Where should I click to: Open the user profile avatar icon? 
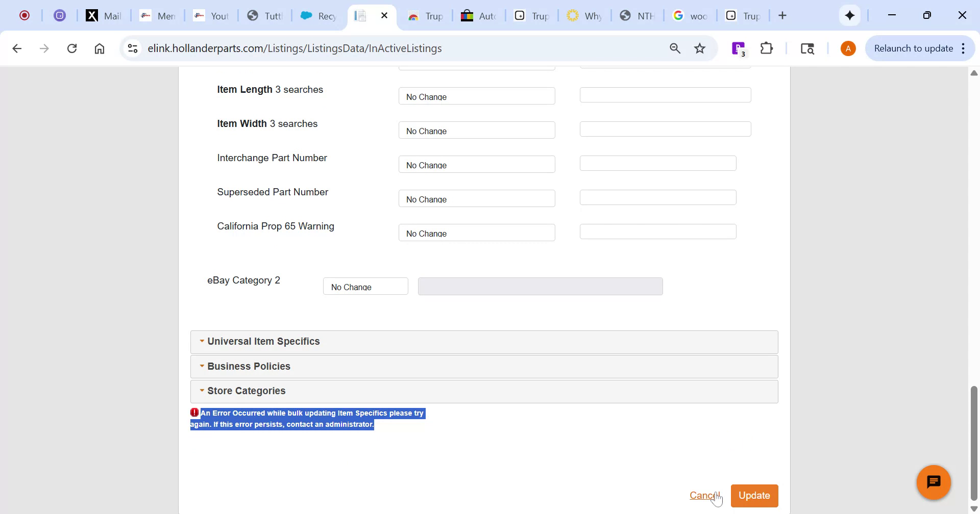point(848,48)
